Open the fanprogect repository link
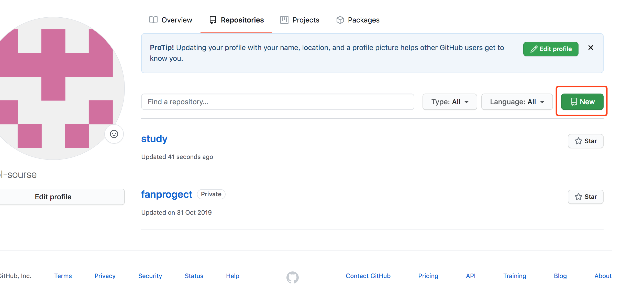 (166, 195)
